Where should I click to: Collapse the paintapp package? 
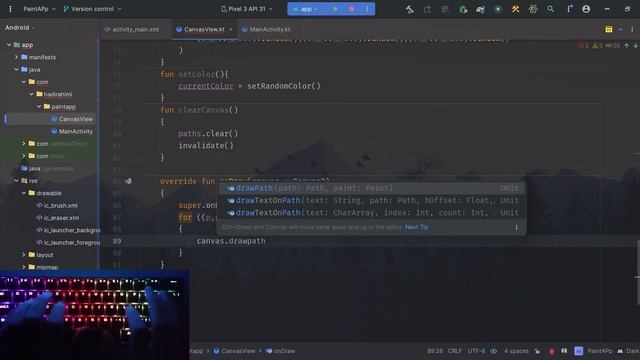(39, 107)
